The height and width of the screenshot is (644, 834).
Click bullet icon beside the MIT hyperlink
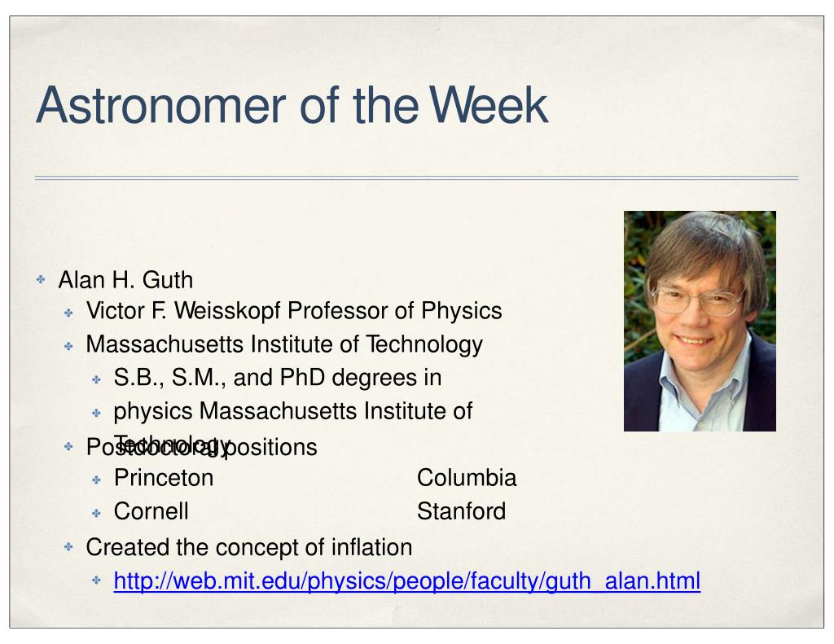(x=96, y=580)
